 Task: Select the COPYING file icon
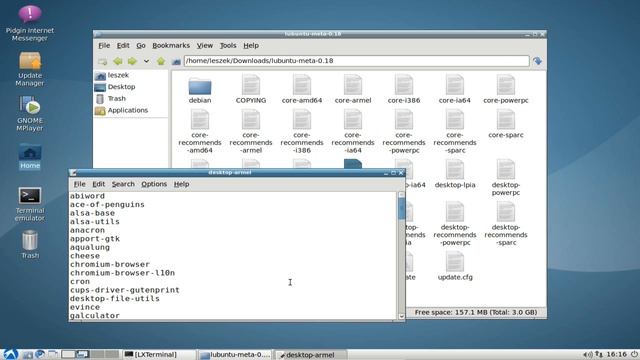point(251,85)
